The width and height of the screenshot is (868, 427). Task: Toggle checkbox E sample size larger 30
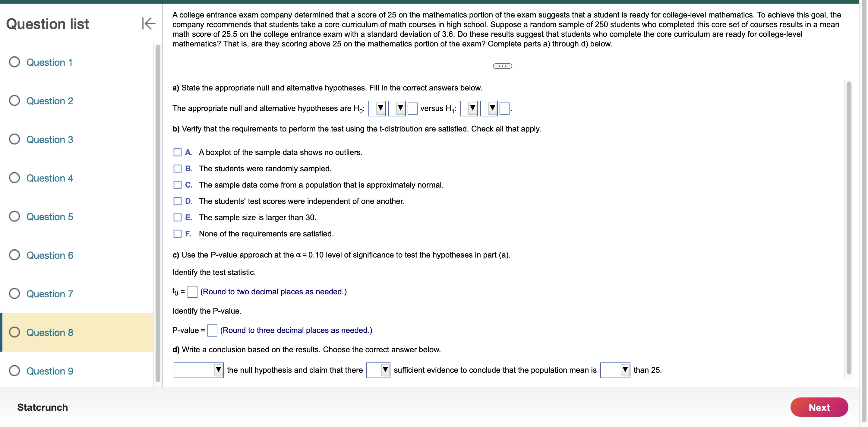tap(178, 217)
